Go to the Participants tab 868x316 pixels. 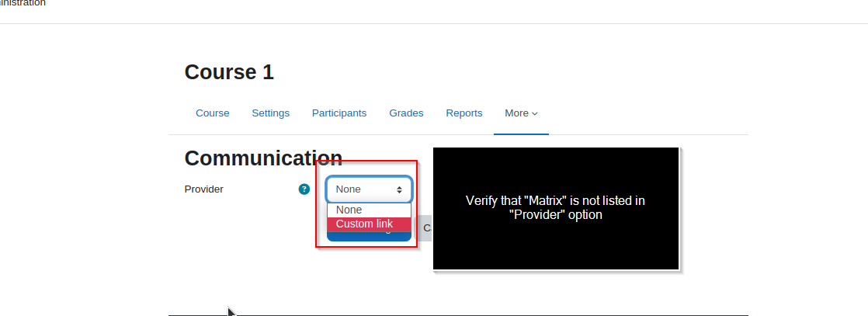[x=339, y=113]
